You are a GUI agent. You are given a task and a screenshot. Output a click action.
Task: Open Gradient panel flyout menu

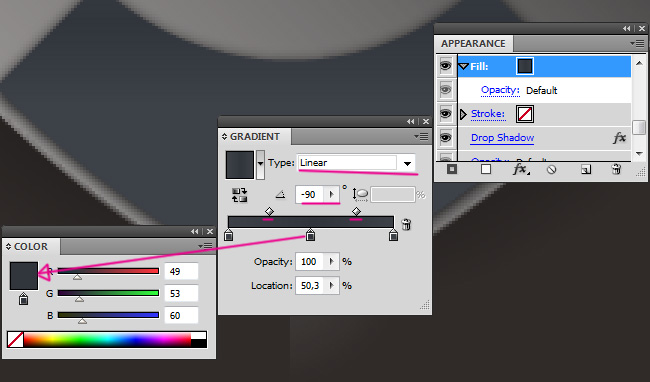click(421, 136)
